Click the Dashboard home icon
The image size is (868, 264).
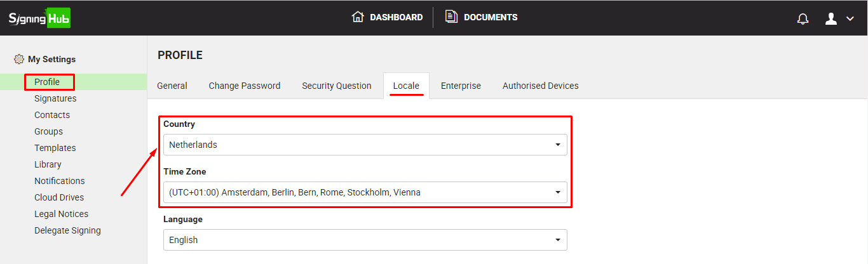(x=358, y=17)
